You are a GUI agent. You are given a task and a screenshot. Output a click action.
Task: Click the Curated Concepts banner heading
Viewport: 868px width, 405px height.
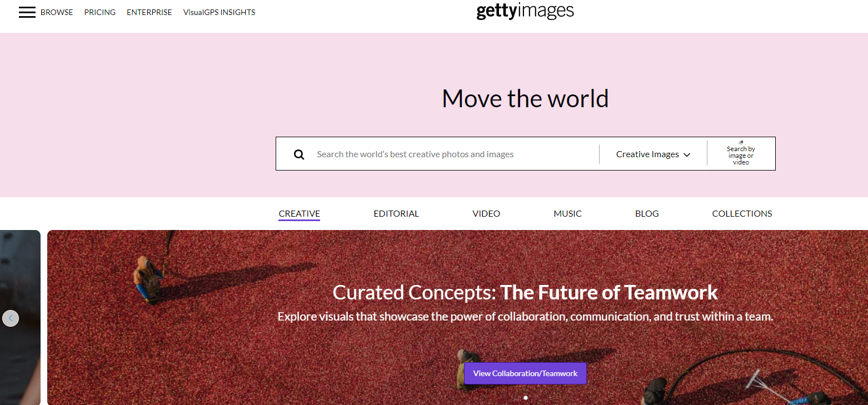point(525,292)
